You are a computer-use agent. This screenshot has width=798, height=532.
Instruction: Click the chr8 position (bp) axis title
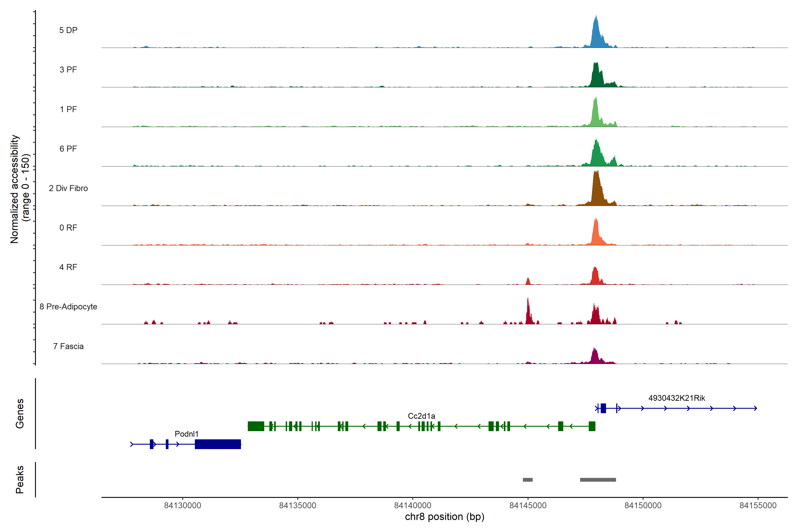(444, 517)
